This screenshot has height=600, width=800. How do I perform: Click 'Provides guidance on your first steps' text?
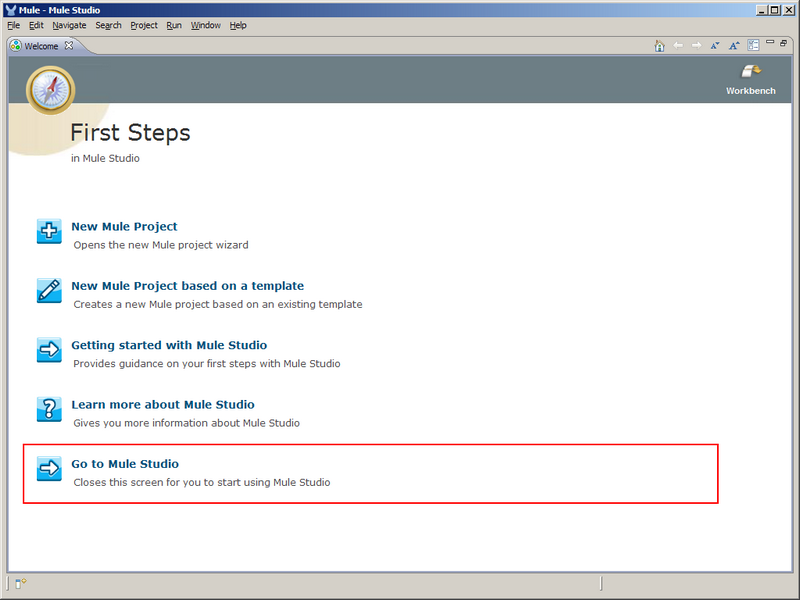point(207,364)
